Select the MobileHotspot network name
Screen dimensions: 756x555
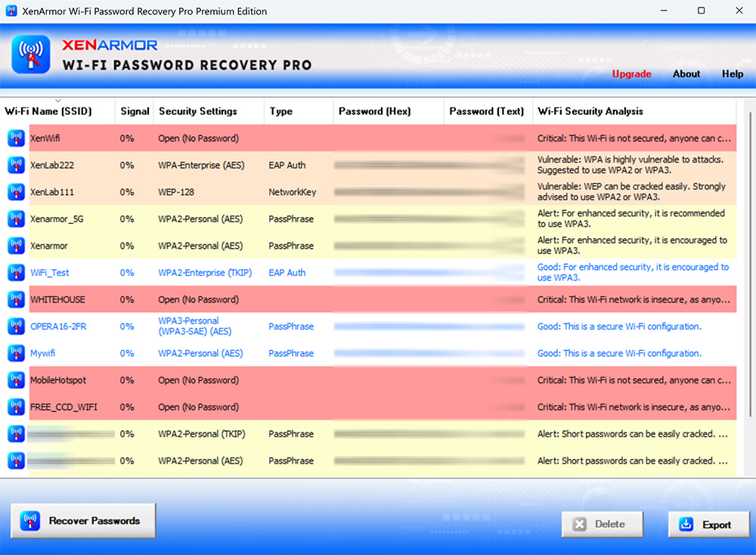(58, 380)
